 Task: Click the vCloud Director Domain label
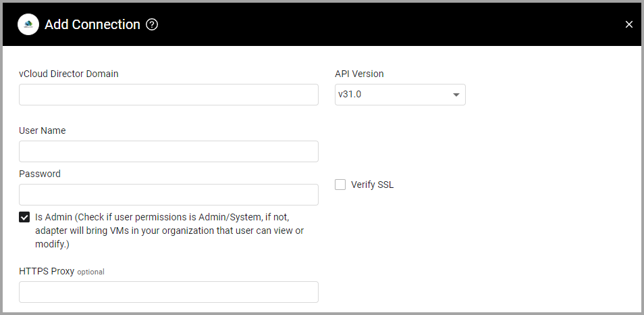[69, 74]
